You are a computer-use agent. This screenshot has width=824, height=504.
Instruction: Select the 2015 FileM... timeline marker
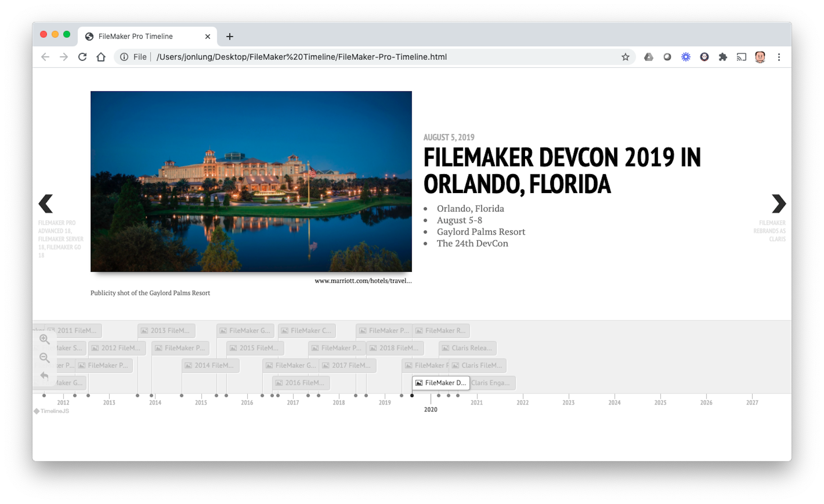point(255,348)
